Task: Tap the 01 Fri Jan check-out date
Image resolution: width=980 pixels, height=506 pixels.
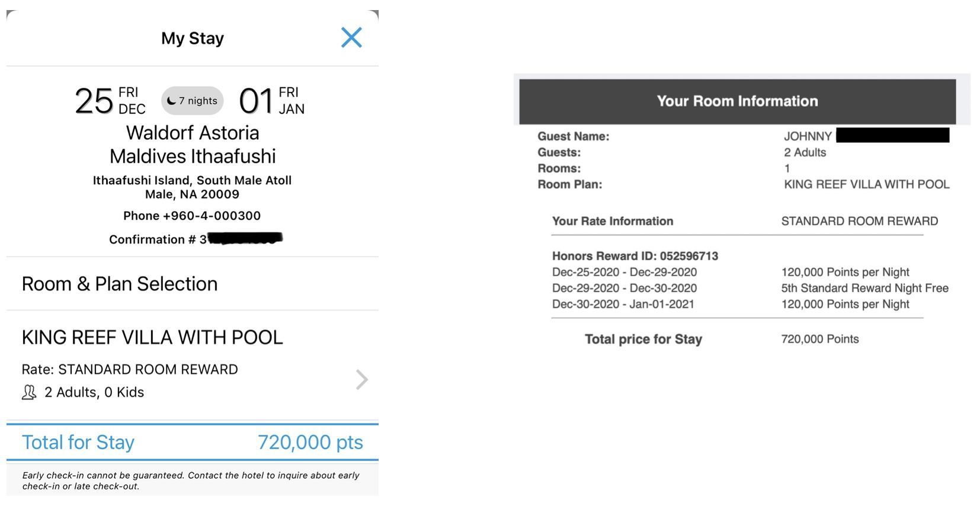Action: click(x=272, y=101)
